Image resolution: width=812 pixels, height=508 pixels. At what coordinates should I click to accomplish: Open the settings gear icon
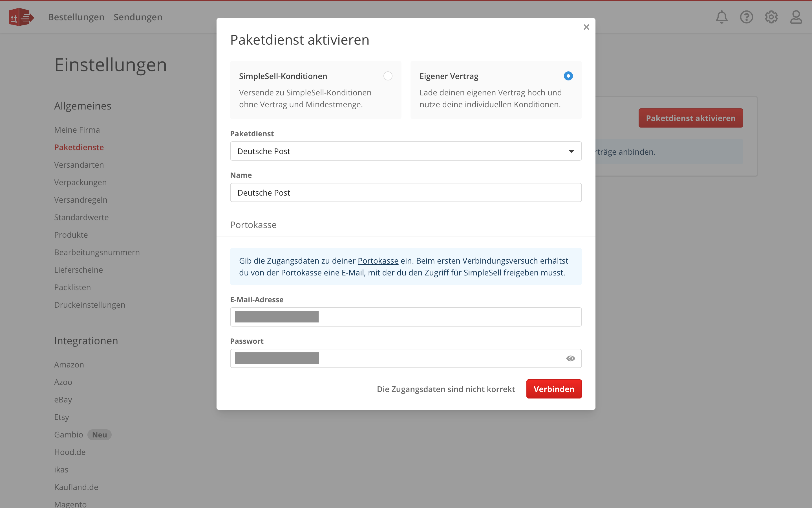click(x=771, y=17)
